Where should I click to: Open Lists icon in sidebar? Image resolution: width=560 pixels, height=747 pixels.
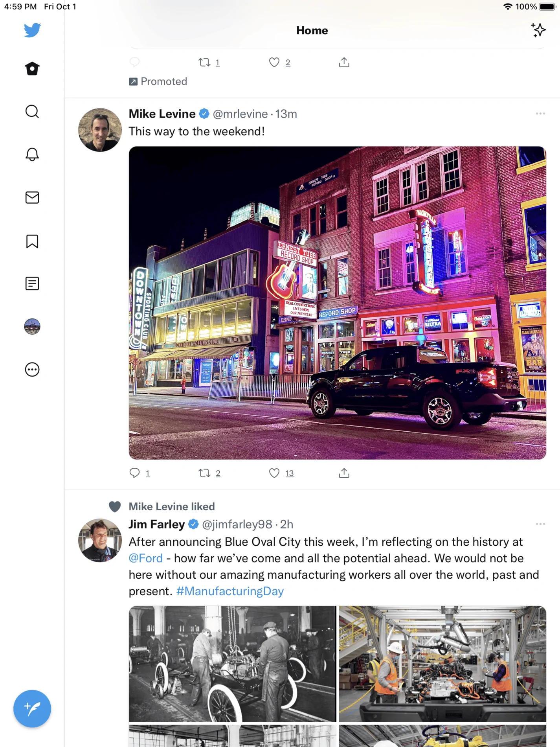point(32,283)
